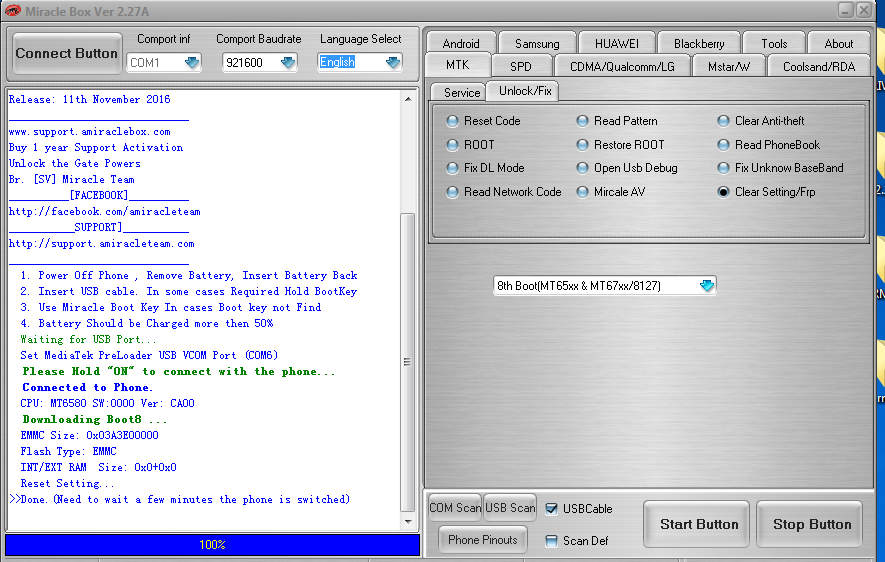Open the Comport Baudrate 921600 dropdown arrow

288,62
